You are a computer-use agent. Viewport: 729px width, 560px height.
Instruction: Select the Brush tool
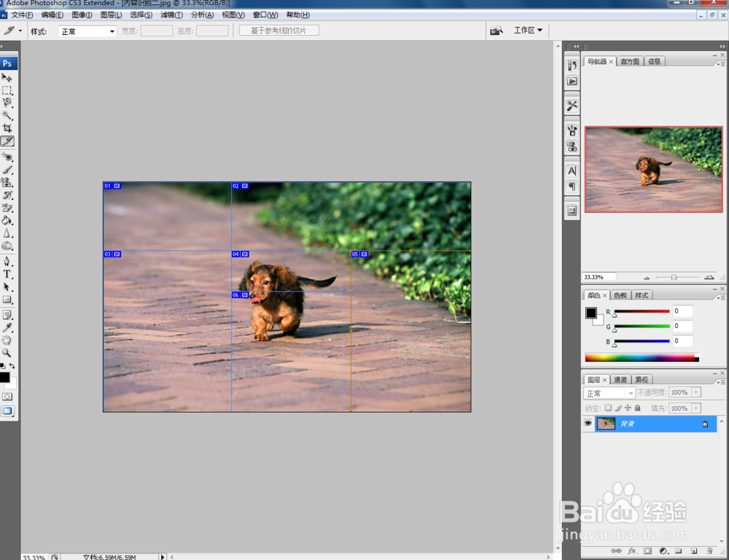click(7, 170)
